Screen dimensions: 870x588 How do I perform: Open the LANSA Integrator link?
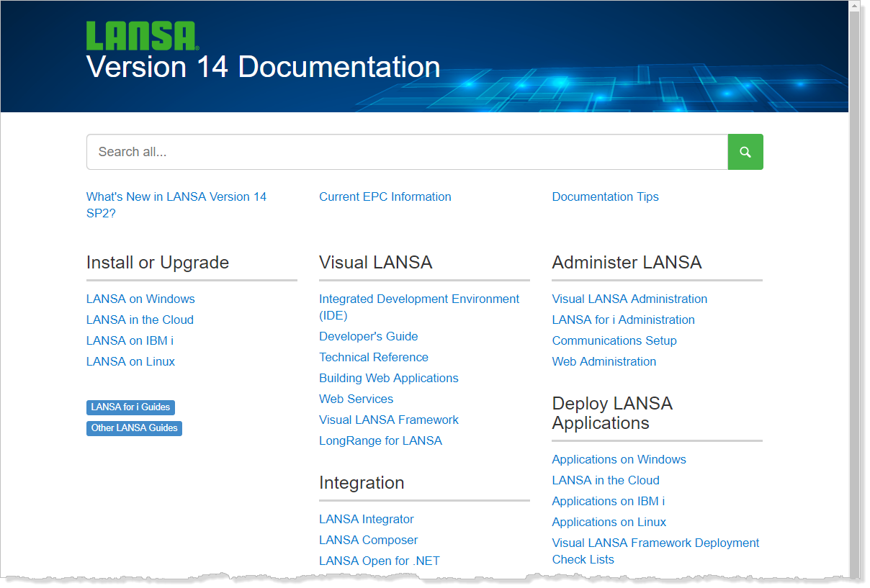pyautogui.click(x=367, y=519)
